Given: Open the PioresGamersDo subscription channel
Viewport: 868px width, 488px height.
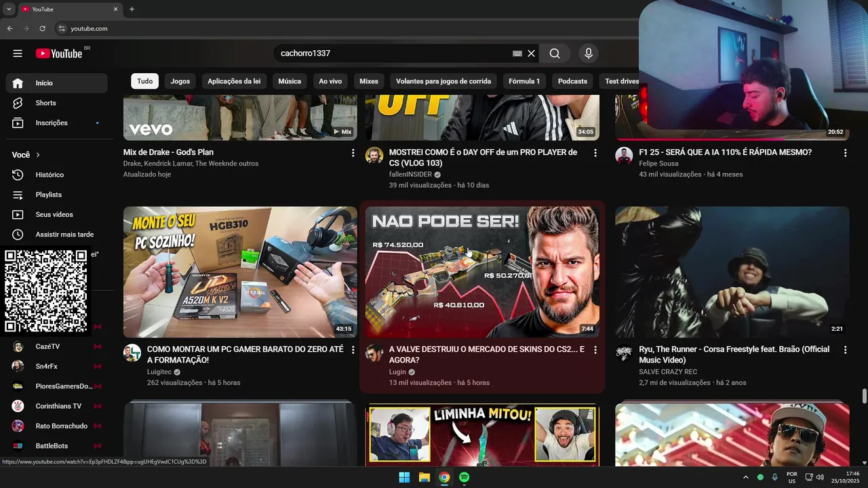Looking at the screenshot, I should pos(57,386).
